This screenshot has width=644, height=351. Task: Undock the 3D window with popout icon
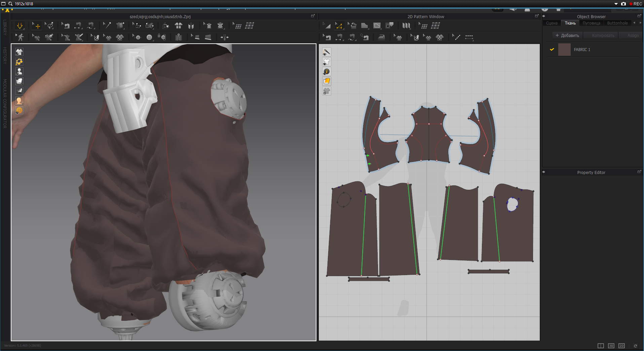pos(313,16)
